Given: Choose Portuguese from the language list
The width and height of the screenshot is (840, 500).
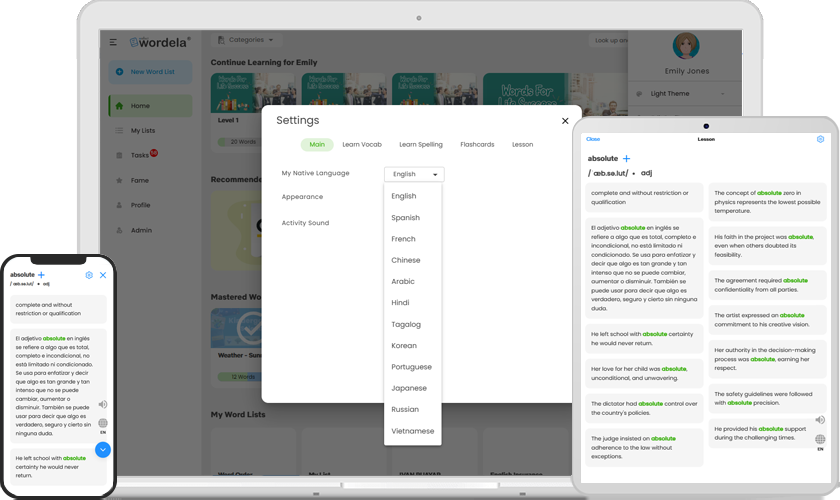Looking at the screenshot, I should pyautogui.click(x=412, y=367).
